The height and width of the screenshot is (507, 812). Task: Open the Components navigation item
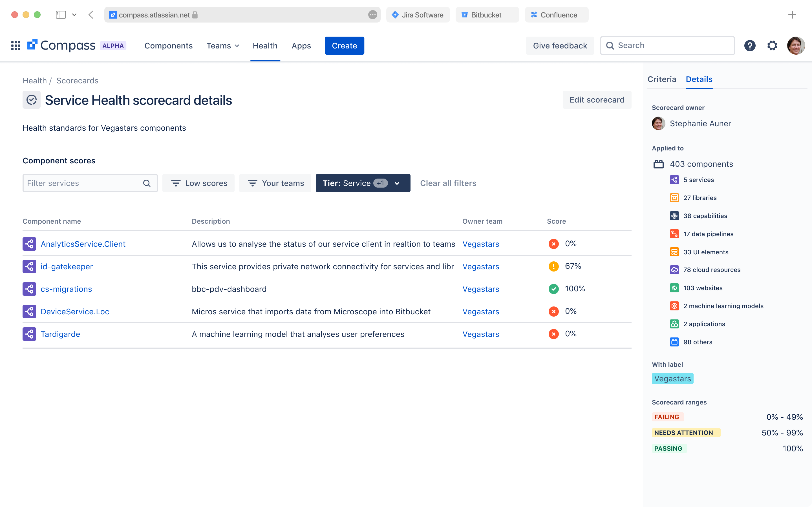pos(168,46)
